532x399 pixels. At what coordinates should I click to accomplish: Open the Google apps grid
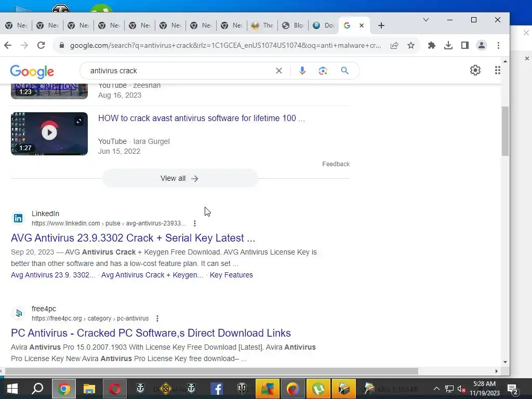point(497,70)
